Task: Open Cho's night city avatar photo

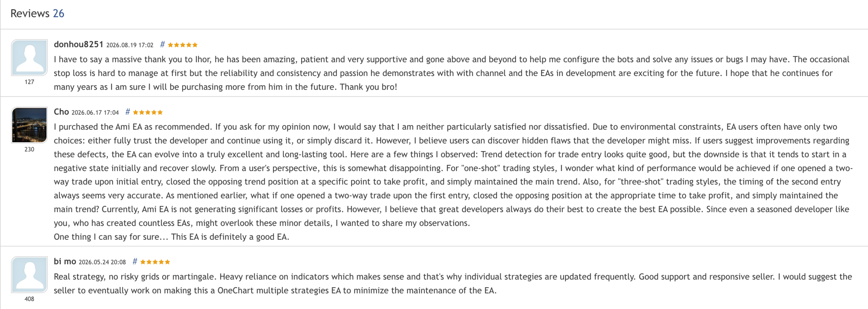Action: (x=29, y=125)
